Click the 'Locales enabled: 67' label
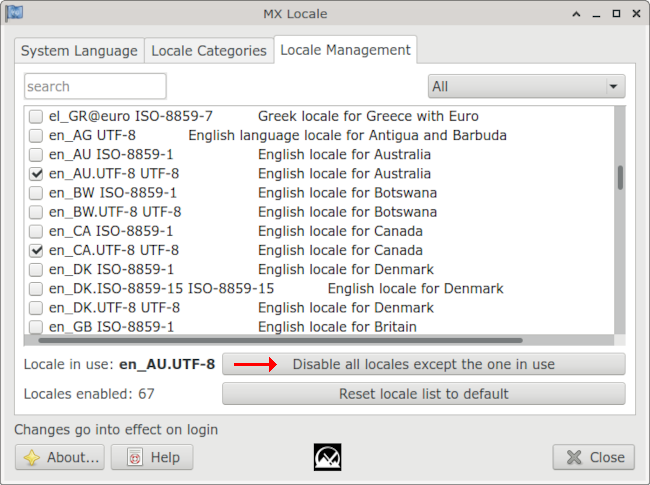The width and height of the screenshot is (650, 485). [89, 394]
